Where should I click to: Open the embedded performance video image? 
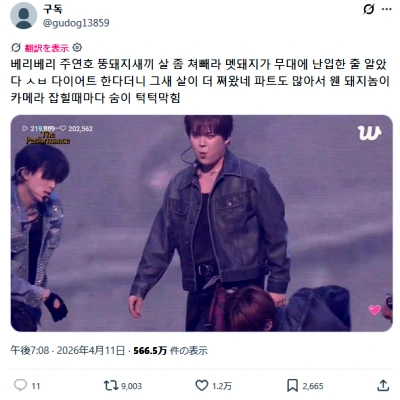[x=202, y=223]
